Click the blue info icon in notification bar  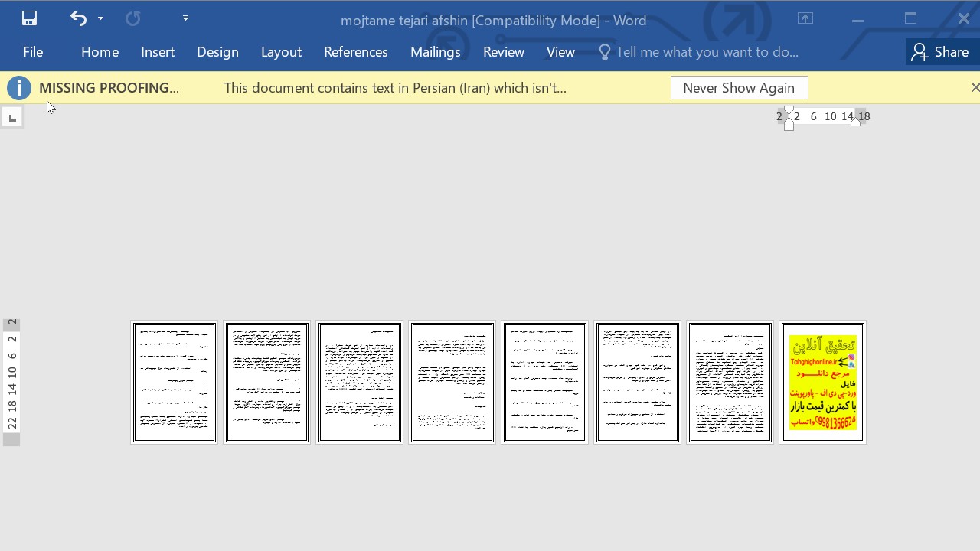19,88
